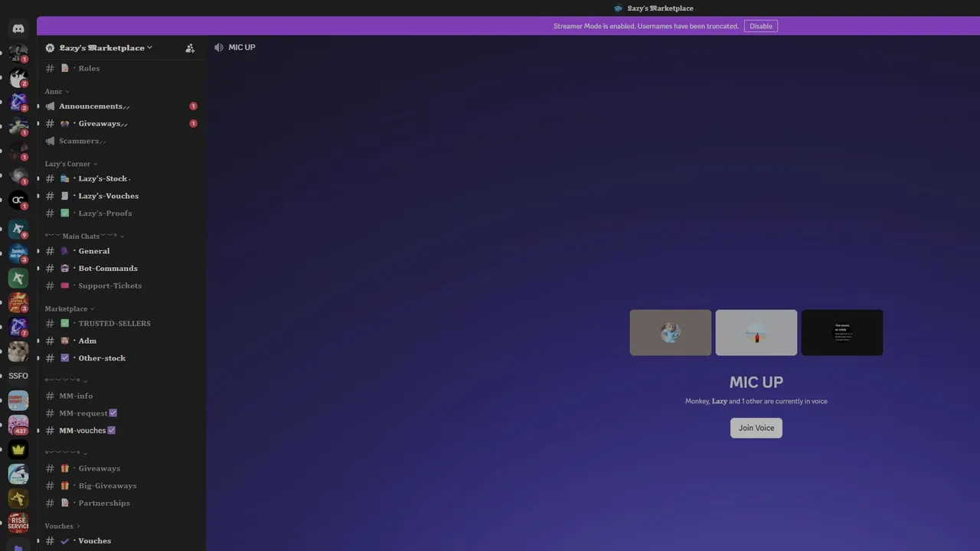Select the black voice participant tile
The image size is (980, 551).
(x=842, y=332)
